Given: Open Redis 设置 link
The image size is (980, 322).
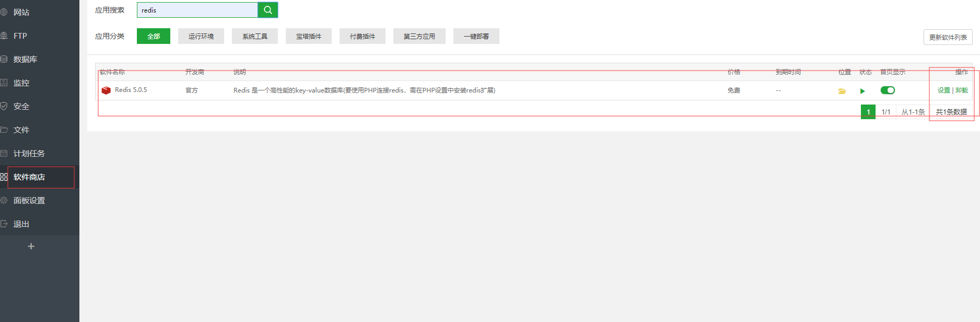Looking at the screenshot, I should click(944, 90).
